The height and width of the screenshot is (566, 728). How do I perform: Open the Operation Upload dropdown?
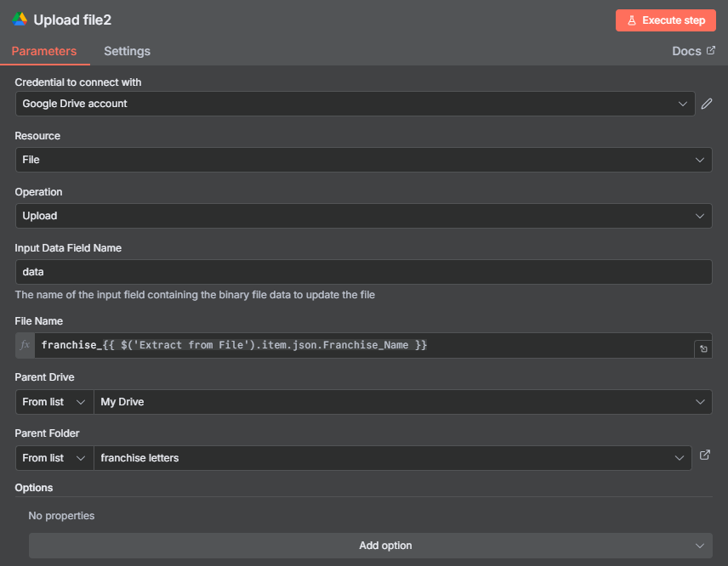363,216
